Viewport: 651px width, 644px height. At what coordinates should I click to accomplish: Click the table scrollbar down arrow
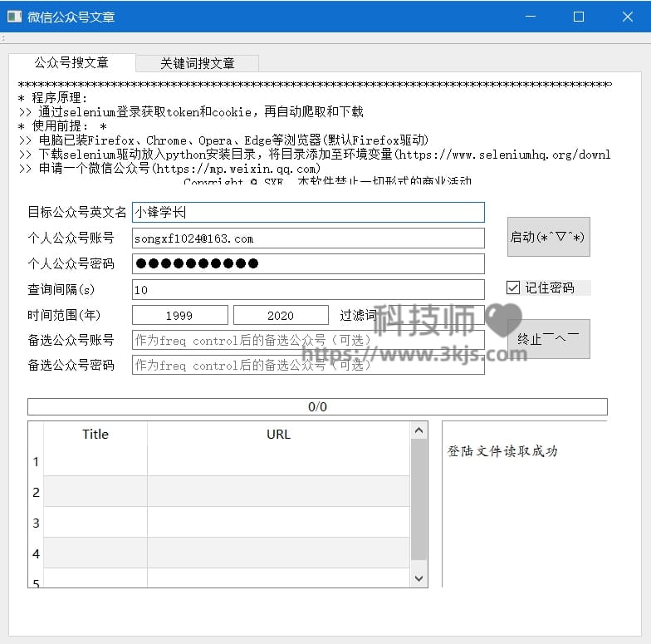pyautogui.click(x=418, y=578)
